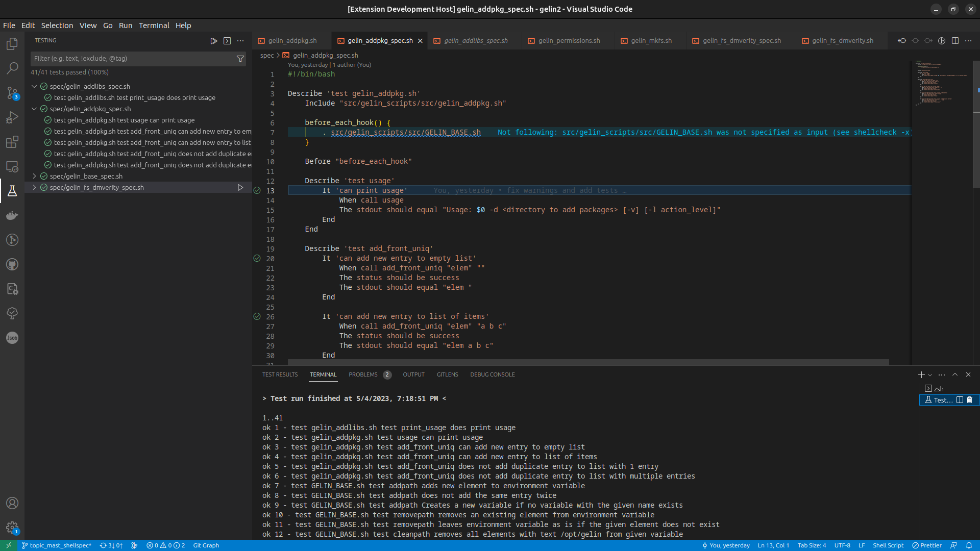Click passed-test gutter icon on line 13
The height and width of the screenshot is (551, 980).
click(257, 190)
